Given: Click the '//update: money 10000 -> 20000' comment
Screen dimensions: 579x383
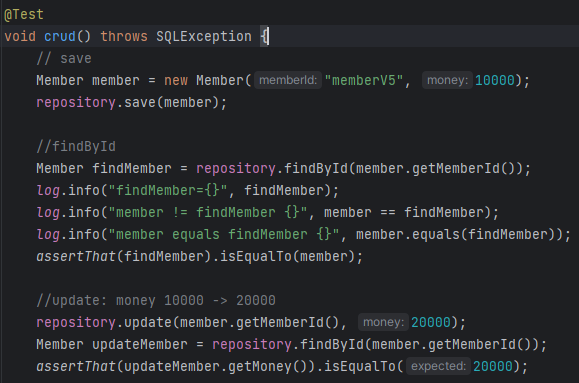Looking at the screenshot, I should 156,300.
